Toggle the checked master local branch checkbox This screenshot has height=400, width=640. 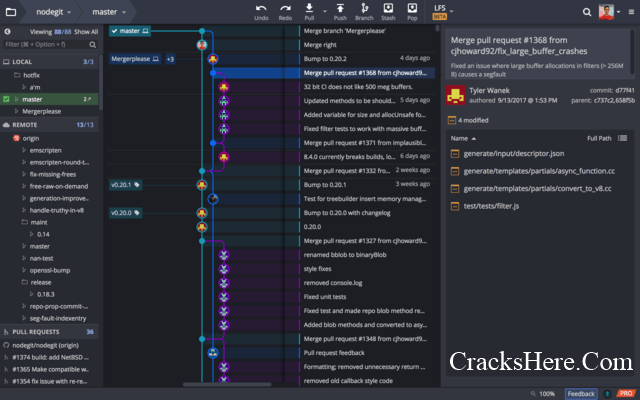(6, 99)
